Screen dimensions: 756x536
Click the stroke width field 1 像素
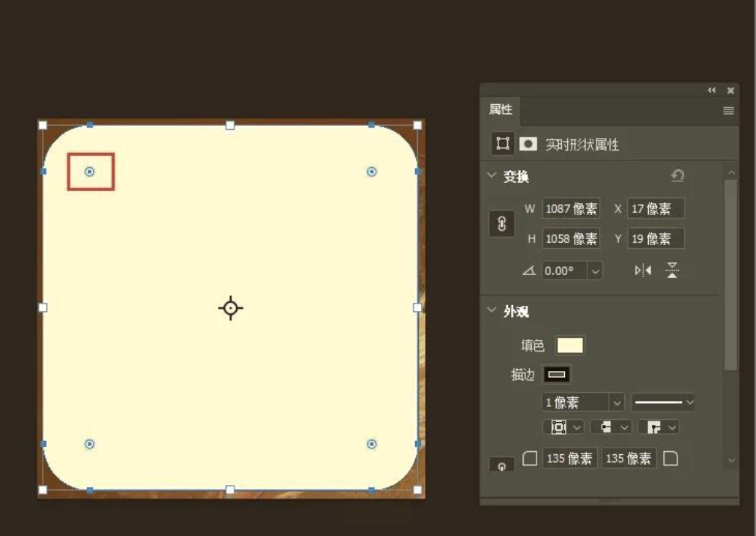(575, 403)
